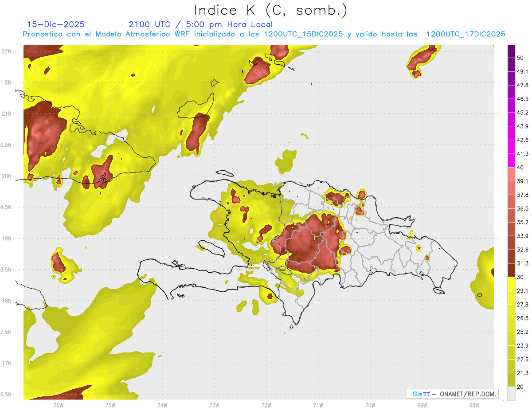The height and width of the screenshot is (411, 532).
Task: Click the "72W" longitude label
Action: tap(266, 405)
